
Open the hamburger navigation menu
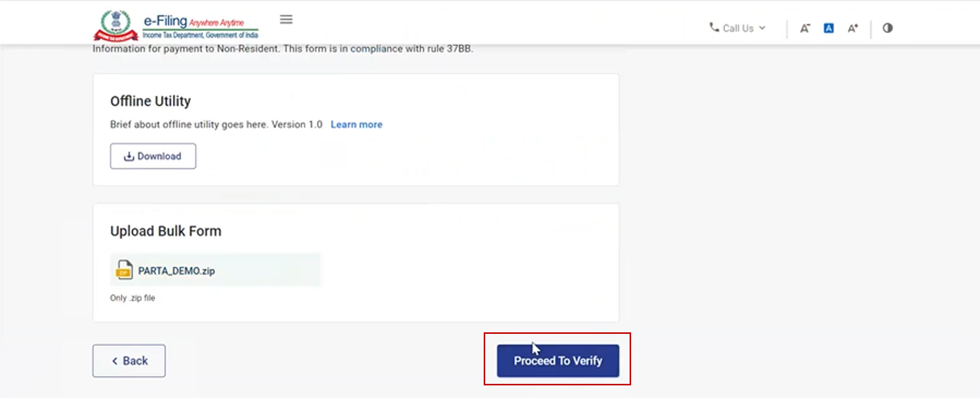click(286, 20)
